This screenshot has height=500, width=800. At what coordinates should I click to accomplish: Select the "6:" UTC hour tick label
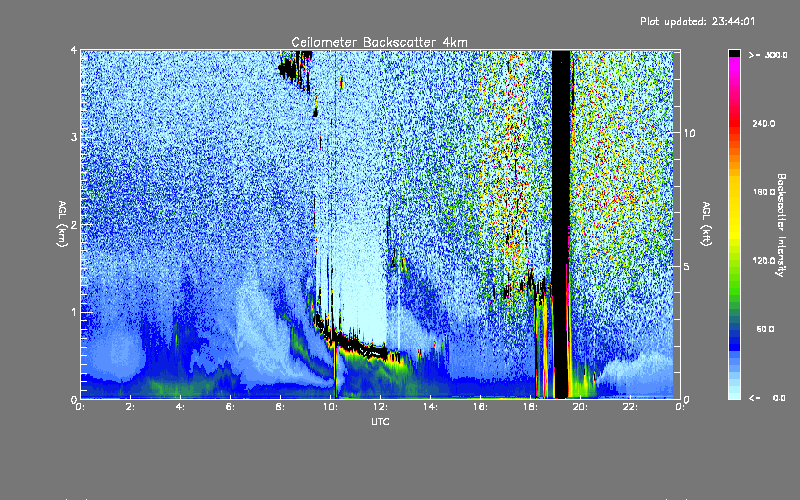tap(230, 407)
